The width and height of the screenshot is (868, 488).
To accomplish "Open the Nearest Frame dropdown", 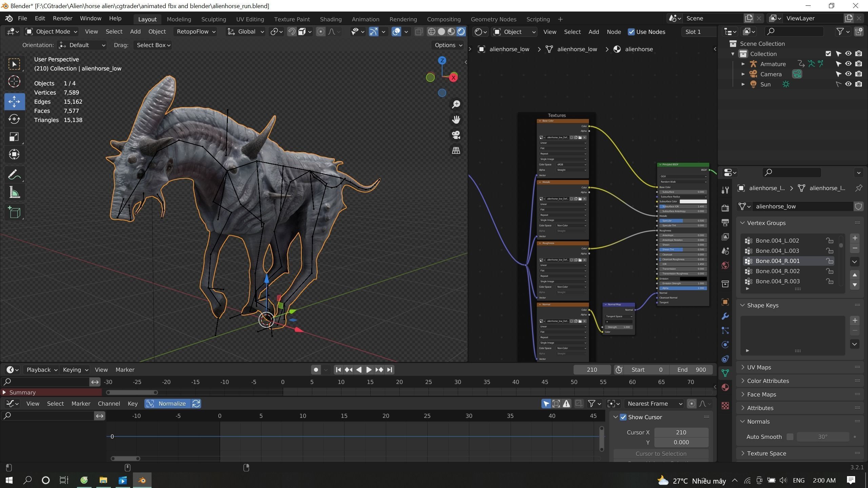I will pyautogui.click(x=655, y=404).
